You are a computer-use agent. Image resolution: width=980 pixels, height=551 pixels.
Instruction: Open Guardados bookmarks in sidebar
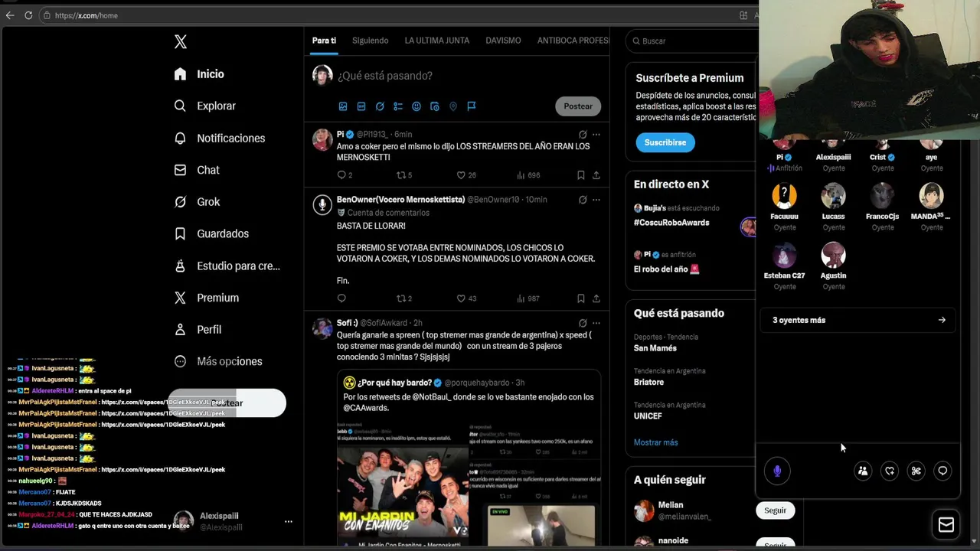211,234
